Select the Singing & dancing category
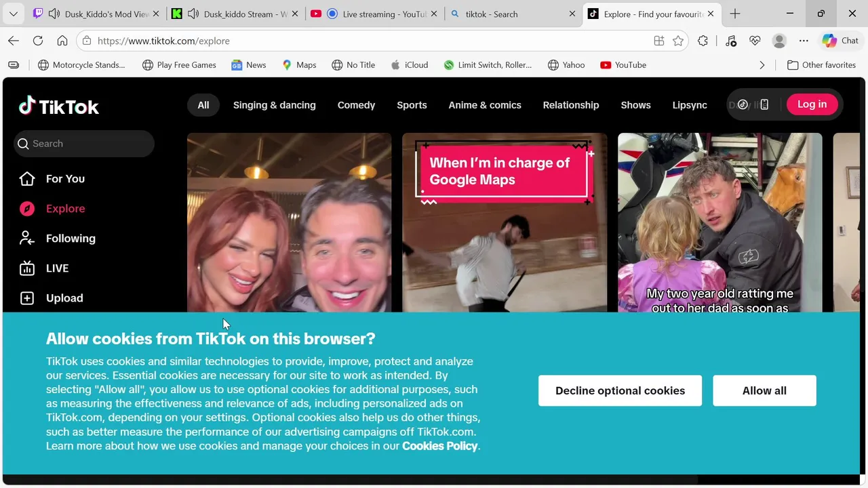This screenshot has width=868, height=488. [x=275, y=105]
